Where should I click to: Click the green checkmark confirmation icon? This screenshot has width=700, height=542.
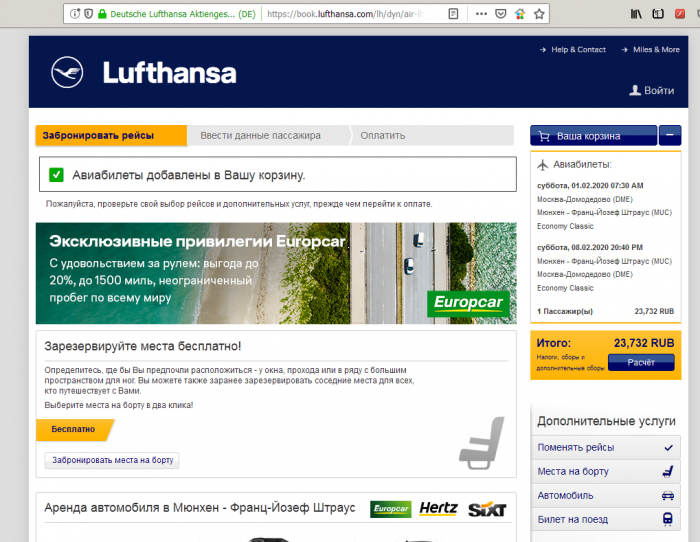56,175
